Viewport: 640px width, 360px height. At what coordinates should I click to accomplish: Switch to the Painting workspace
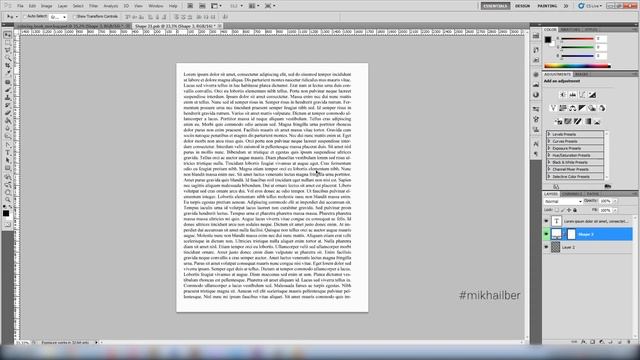[x=547, y=6]
